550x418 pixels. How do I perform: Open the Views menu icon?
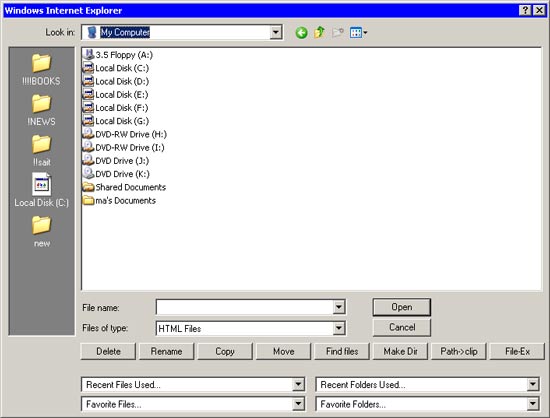tap(358, 33)
